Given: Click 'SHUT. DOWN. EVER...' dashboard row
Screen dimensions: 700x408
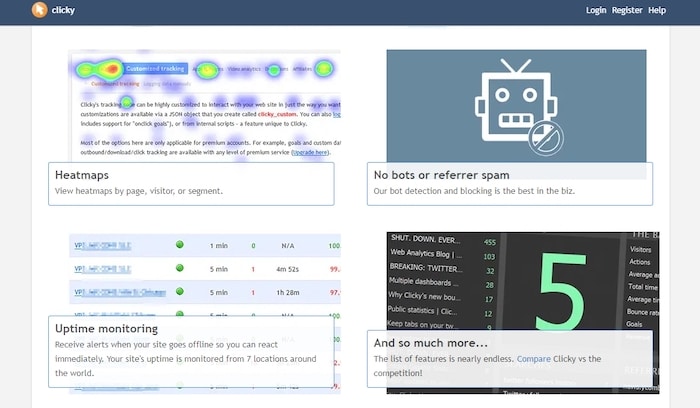Looking at the screenshot, I should (x=425, y=239).
